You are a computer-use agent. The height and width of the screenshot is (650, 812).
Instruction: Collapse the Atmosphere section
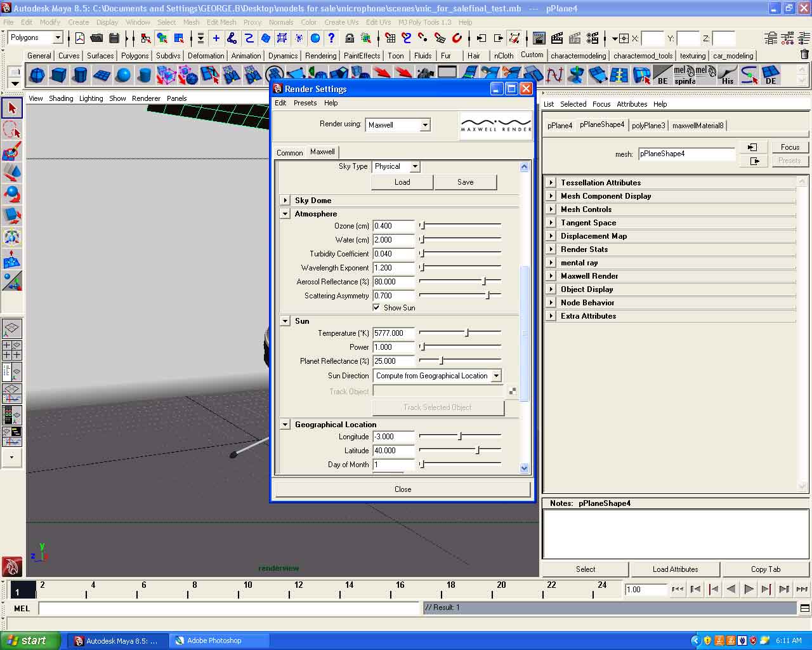tap(285, 214)
